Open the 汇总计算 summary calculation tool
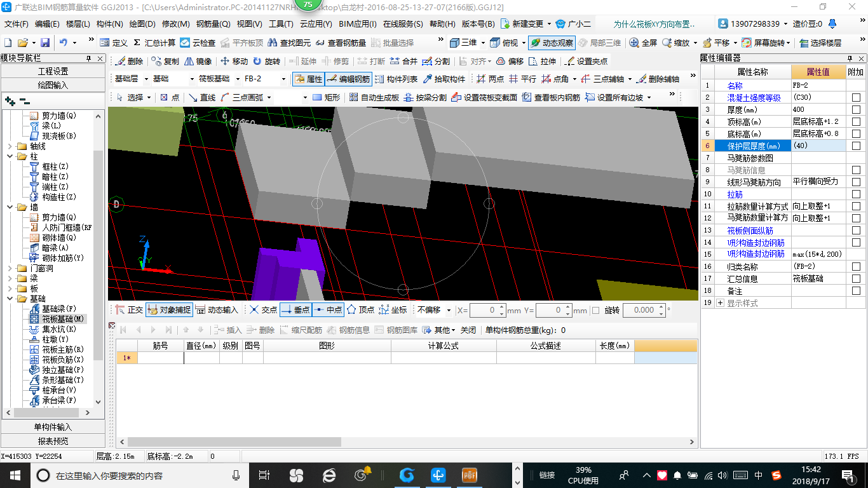 (154, 43)
